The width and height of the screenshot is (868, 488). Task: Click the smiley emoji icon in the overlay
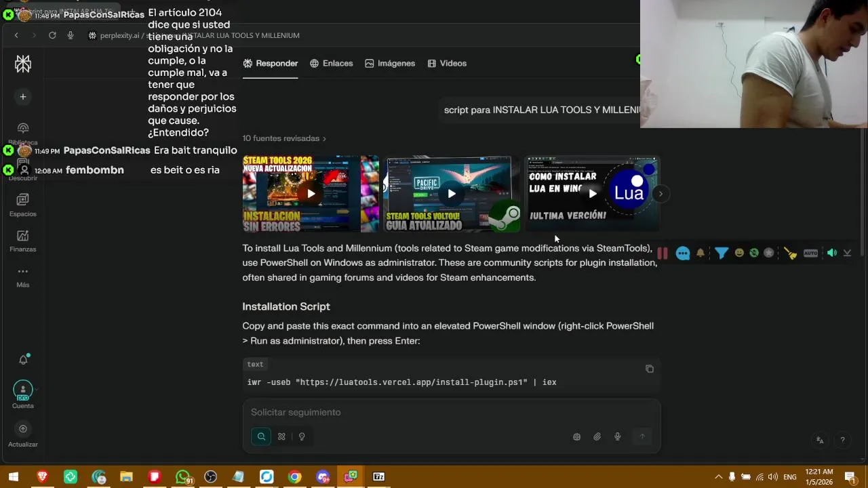click(x=739, y=253)
